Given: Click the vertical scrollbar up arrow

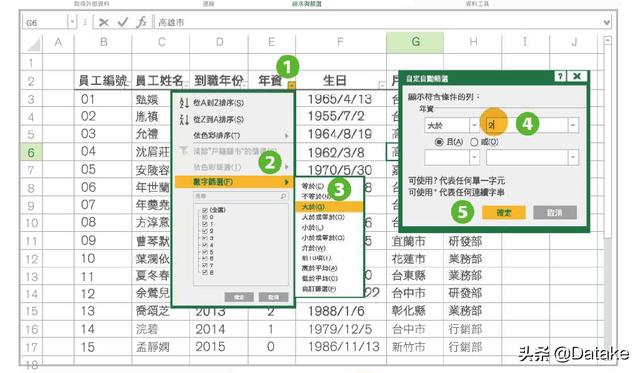Looking at the screenshot, I should 608,40.
